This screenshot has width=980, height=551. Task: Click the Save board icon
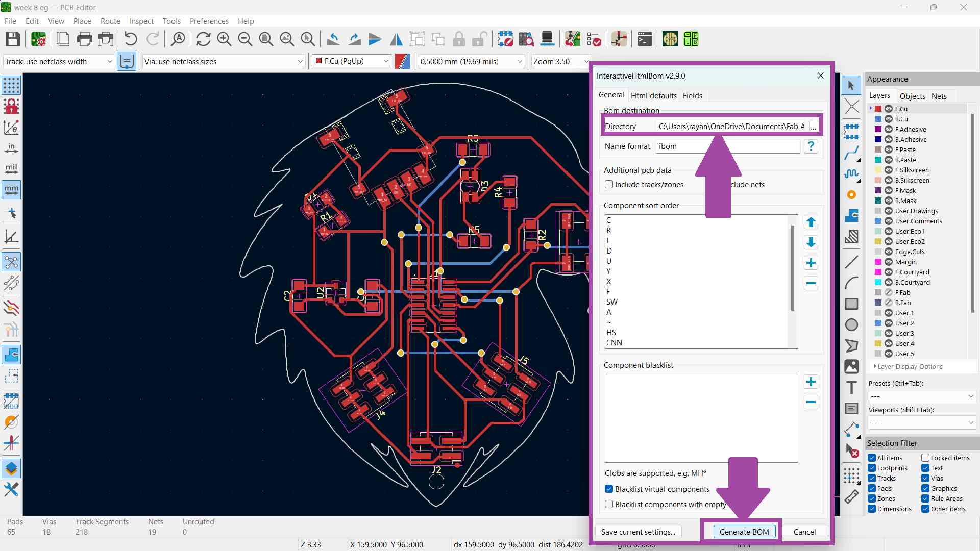[13, 39]
